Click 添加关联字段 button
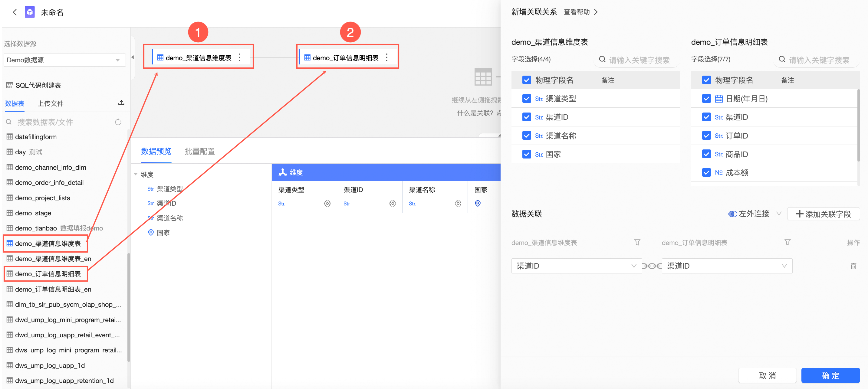The image size is (868, 389). click(824, 214)
